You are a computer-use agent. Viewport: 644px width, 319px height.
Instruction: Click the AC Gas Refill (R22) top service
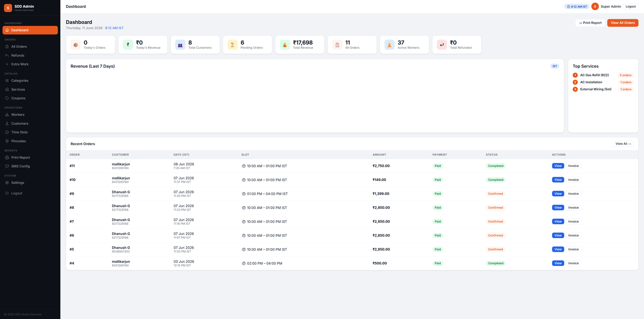click(594, 75)
